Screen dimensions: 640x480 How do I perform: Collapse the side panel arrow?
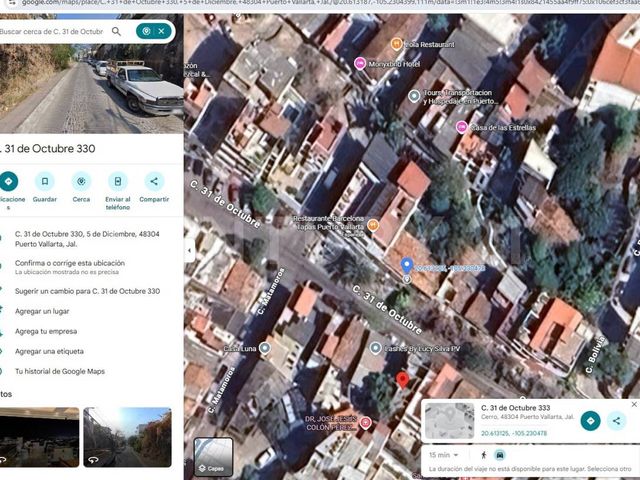tap(189, 250)
